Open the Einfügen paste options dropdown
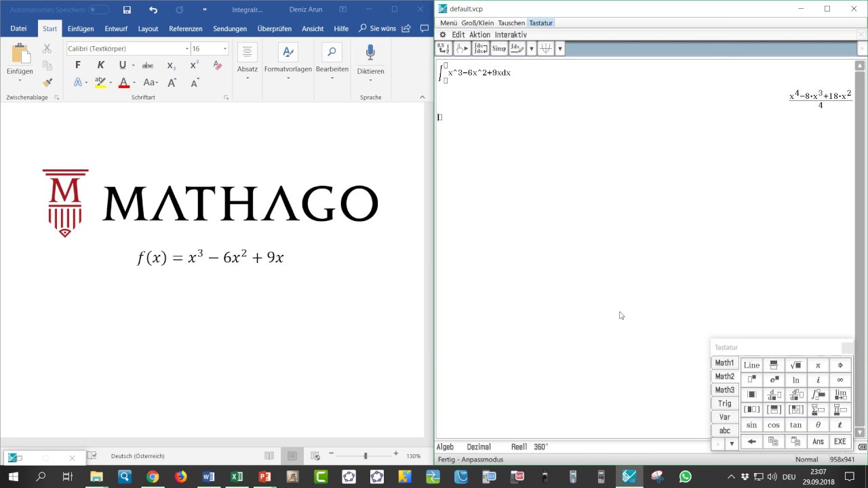Image resolution: width=868 pixels, height=488 pixels. pyautogui.click(x=20, y=79)
